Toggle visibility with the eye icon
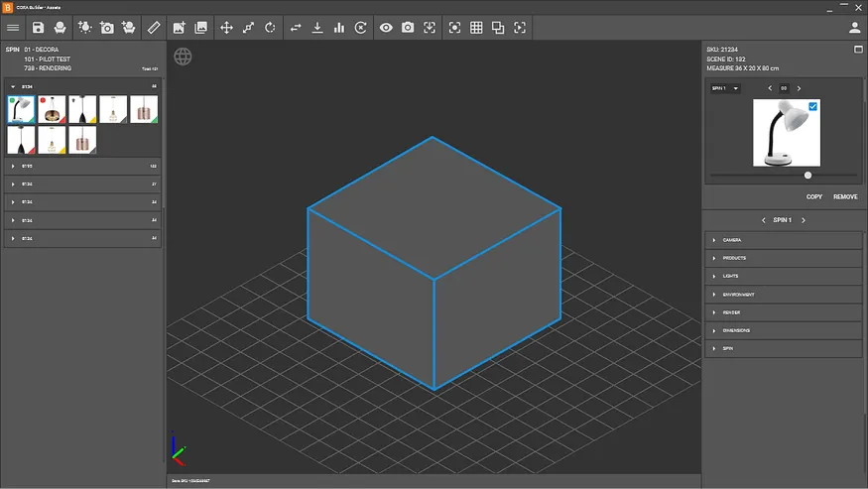Viewport: 868px width, 489px height. [386, 28]
